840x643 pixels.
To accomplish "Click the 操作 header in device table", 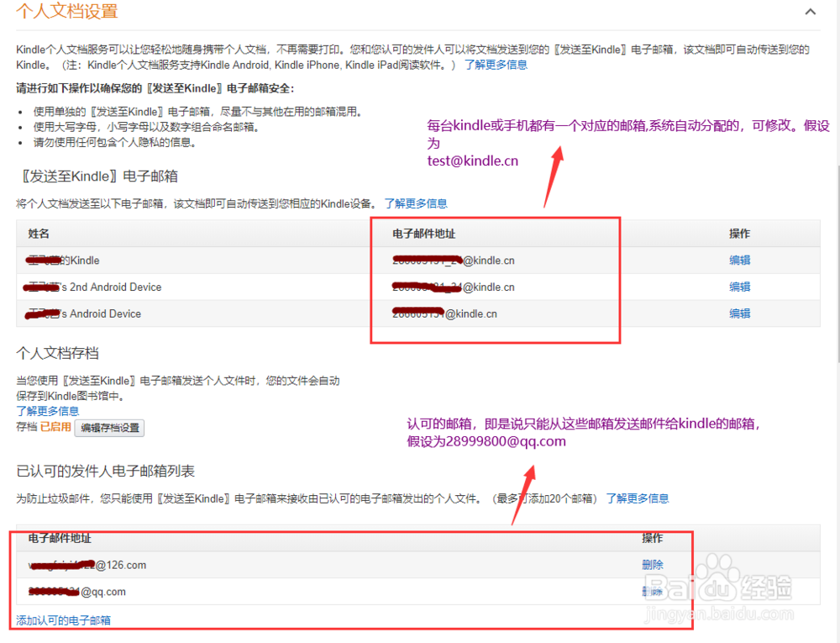I will click(739, 234).
